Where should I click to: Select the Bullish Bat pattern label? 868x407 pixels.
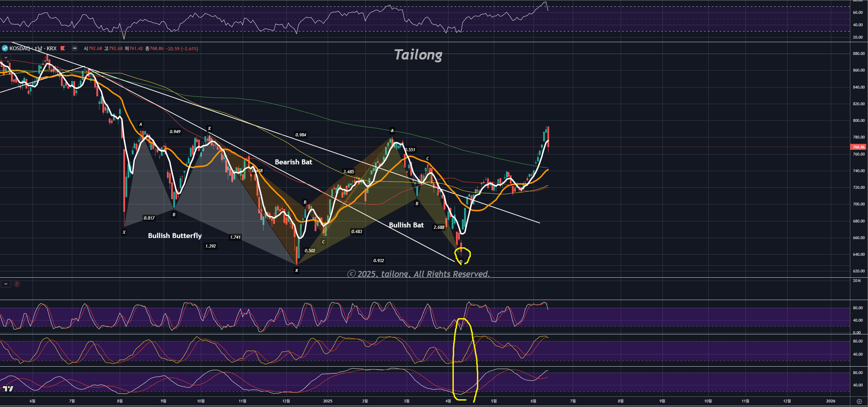pos(406,225)
